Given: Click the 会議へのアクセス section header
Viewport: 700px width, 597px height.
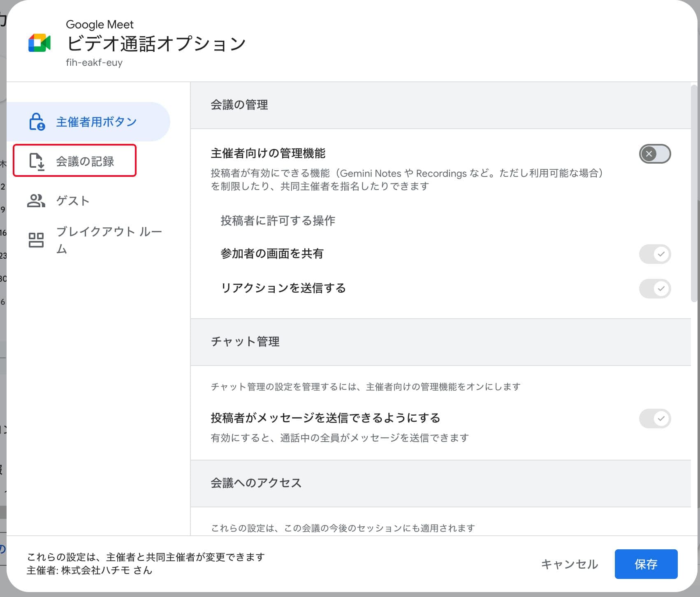Looking at the screenshot, I should click(x=256, y=483).
